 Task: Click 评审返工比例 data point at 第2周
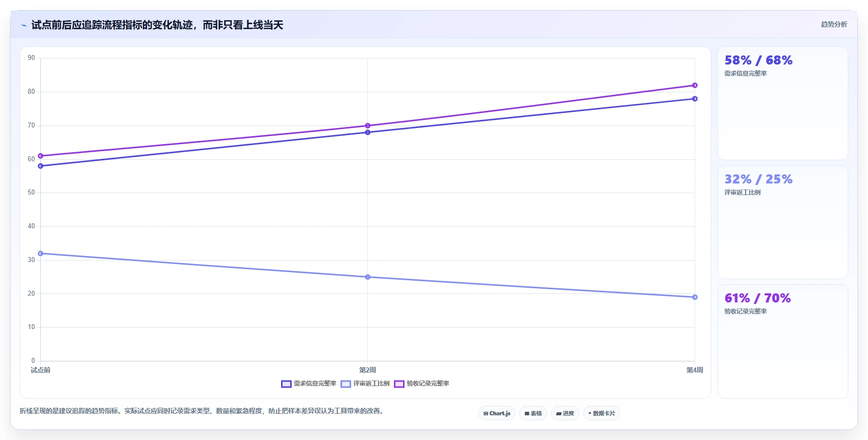click(368, 277)
